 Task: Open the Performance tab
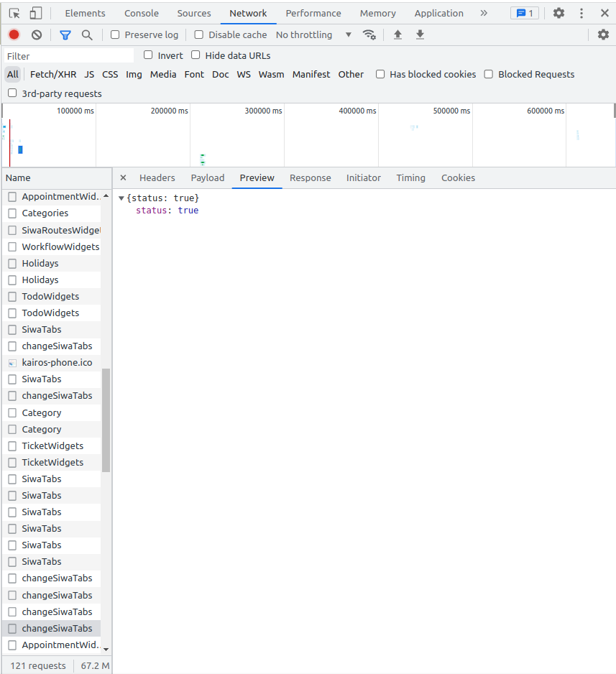pos(313,14)
